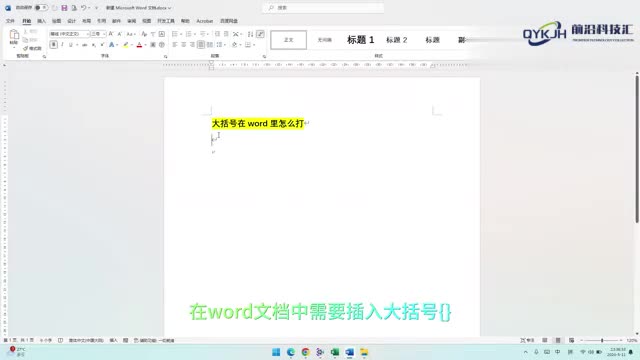The image size is (640, 360).
Task: Click the Character Shading icon
Action: tap(153, 44)
